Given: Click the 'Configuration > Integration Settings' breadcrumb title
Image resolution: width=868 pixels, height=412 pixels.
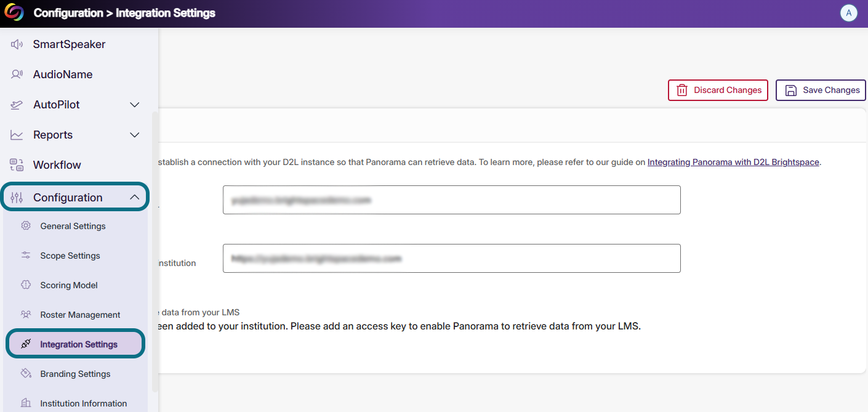Looking at the screenshot, I should [x=124, y=13].
